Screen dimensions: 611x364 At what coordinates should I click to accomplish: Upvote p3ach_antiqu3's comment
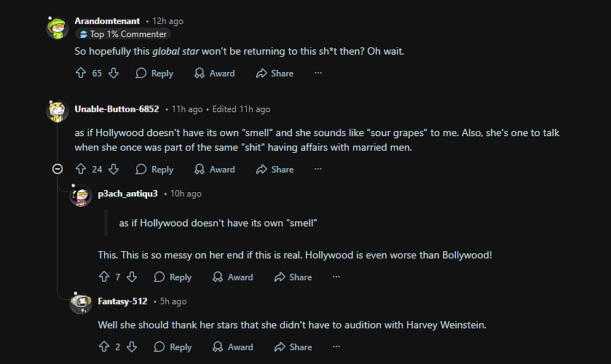pyautogui.click(x=103, y=277)
